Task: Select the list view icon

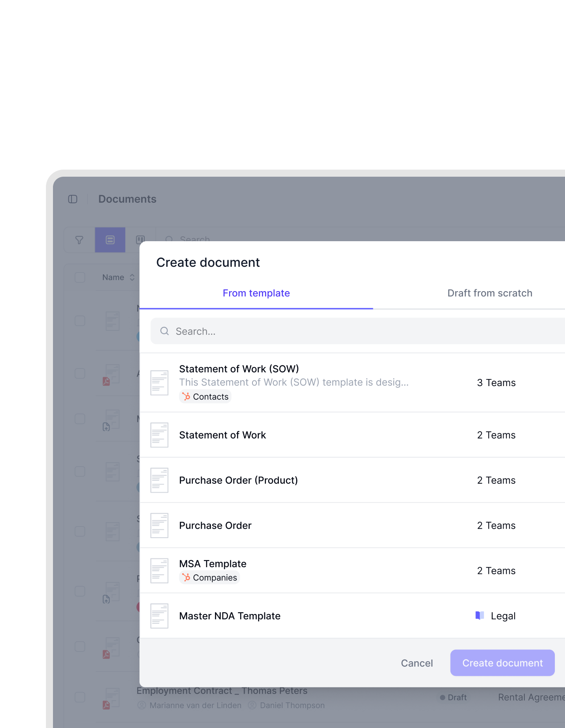Action: (x=110, y=240)
